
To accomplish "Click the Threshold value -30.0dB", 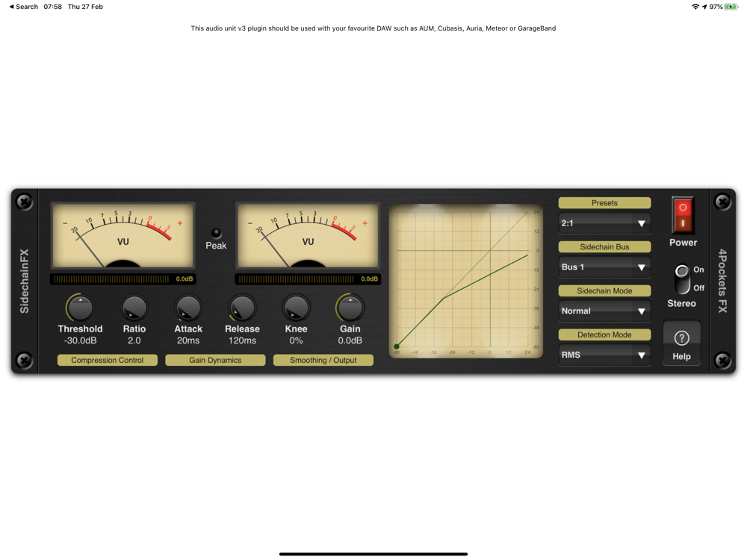I will click(80, 340).
